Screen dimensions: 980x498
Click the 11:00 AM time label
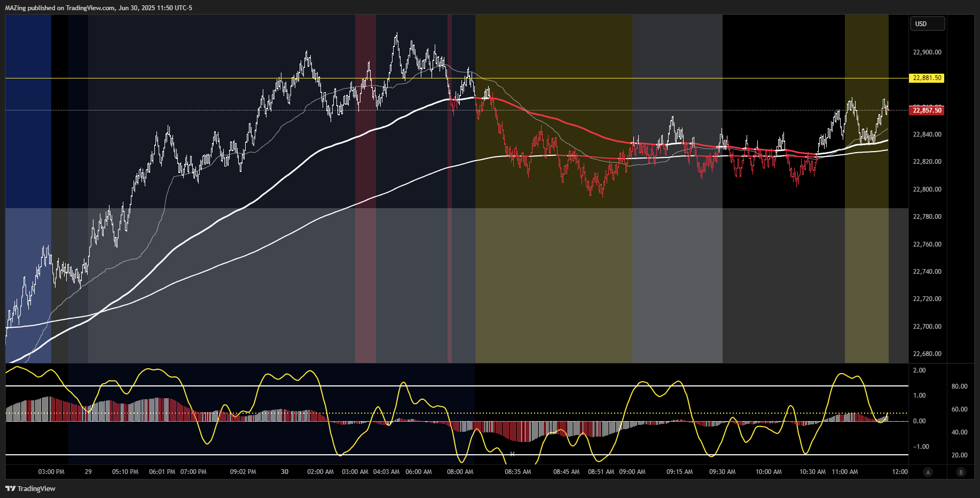point(845,472)
